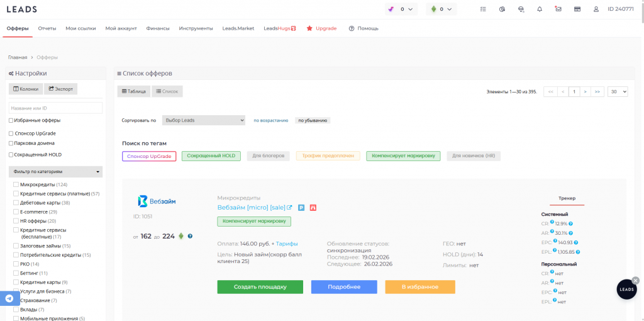The height and width of the screenshot is (321, 644).
Task: Open the messages envelope icon
Action: [x=558, y=9]
